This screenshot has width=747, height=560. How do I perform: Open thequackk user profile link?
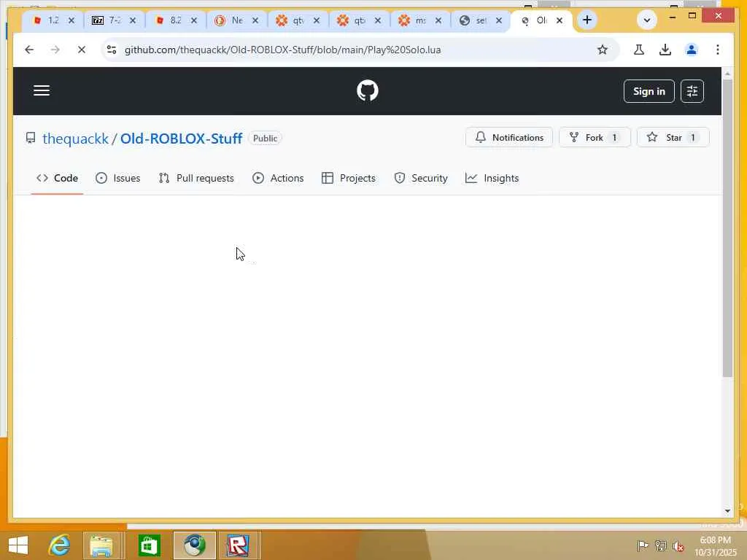pyautogui.click(x=76, y=138)
